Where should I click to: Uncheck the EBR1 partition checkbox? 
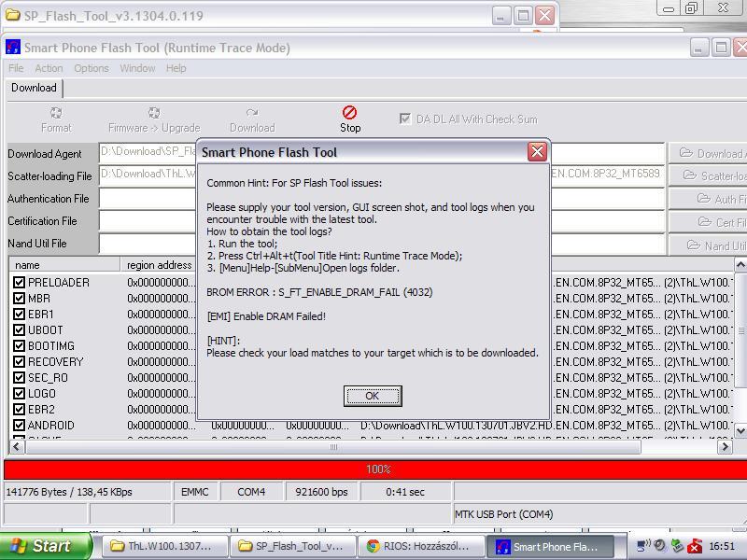(19, 315)
